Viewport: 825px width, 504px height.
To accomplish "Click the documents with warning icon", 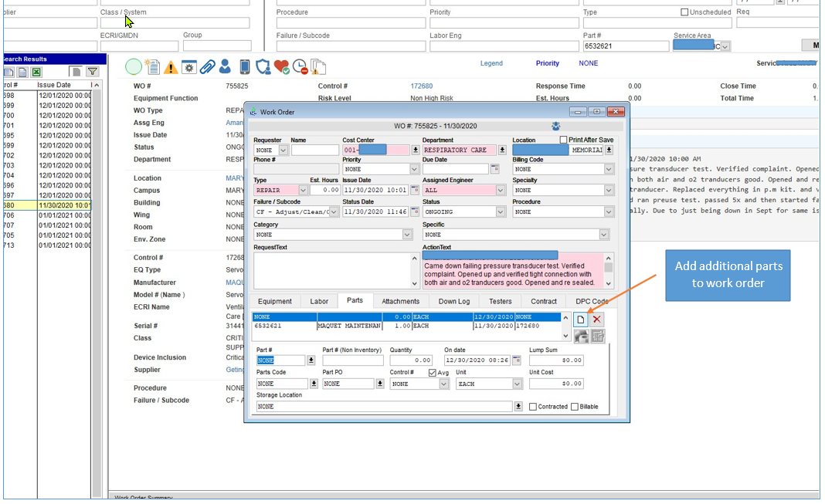I will [x=318, y=66].
